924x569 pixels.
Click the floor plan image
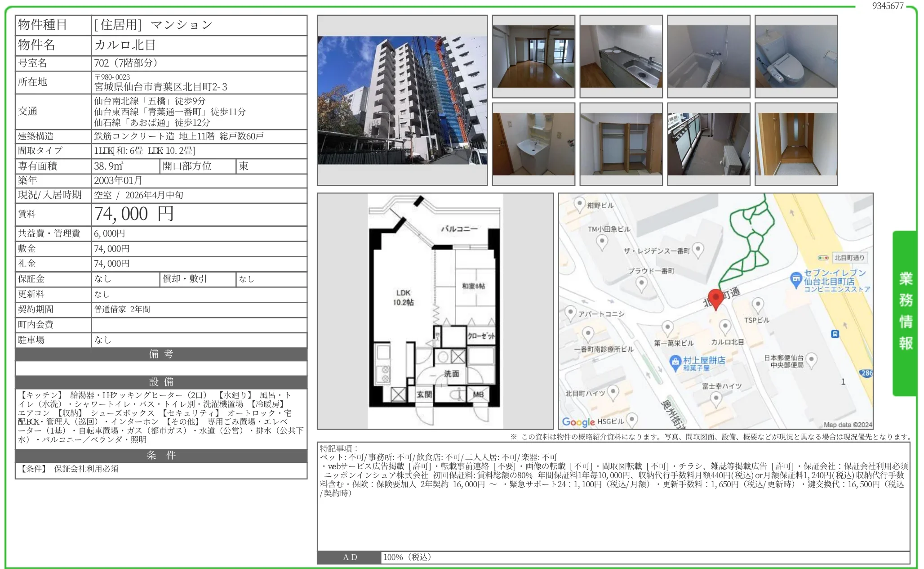435,311
